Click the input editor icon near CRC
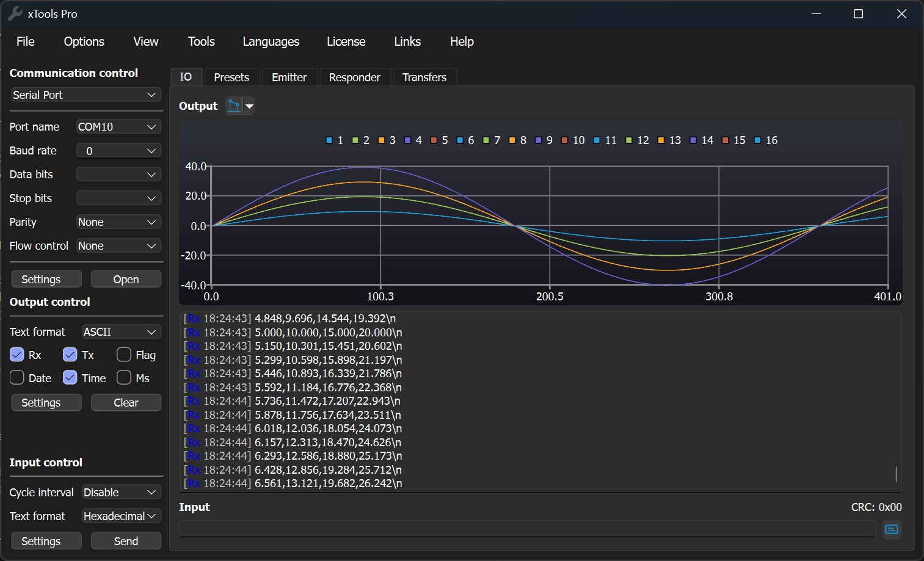 [891, 529]
